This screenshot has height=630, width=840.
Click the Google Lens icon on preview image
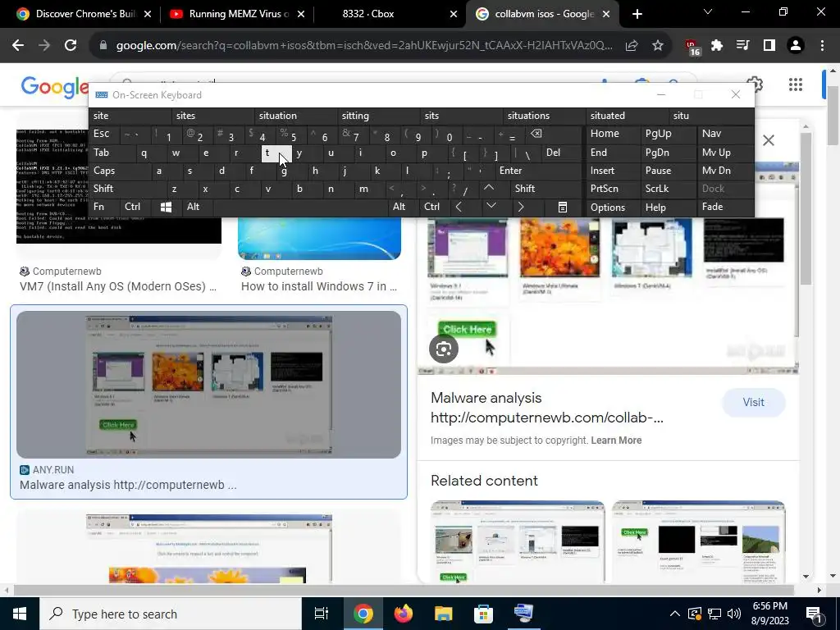[x=444, y=349]
